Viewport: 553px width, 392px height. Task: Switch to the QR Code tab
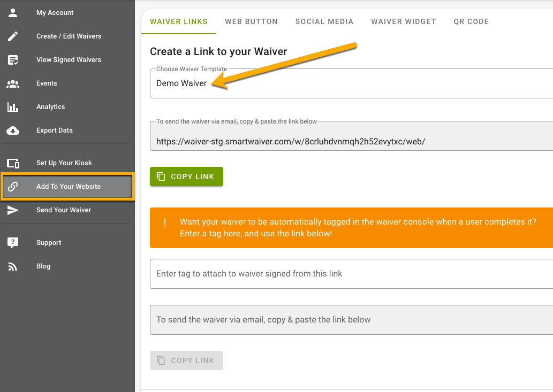tap(471, 21)
